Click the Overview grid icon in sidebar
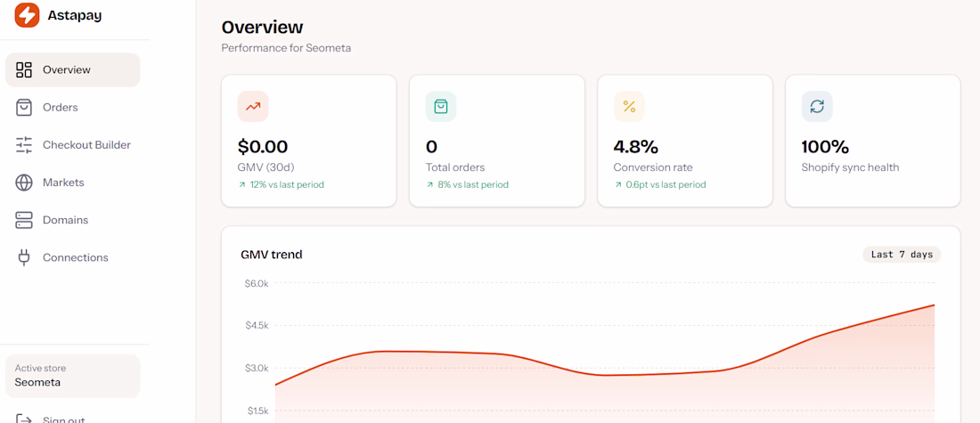The image size is (980, 423). coord(24,70)
